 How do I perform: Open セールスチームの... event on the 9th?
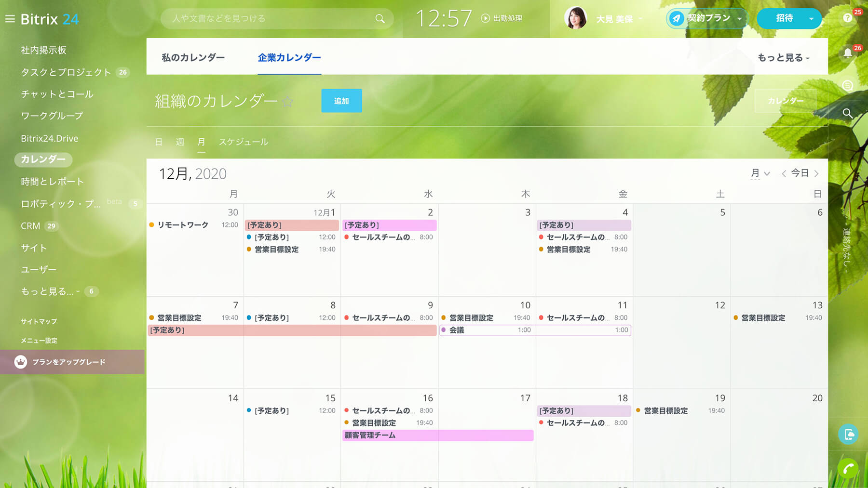pyautogui.click(x=389, y=318)
